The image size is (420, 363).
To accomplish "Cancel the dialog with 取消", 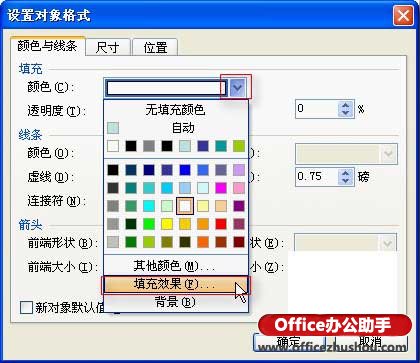I will 370,342.
